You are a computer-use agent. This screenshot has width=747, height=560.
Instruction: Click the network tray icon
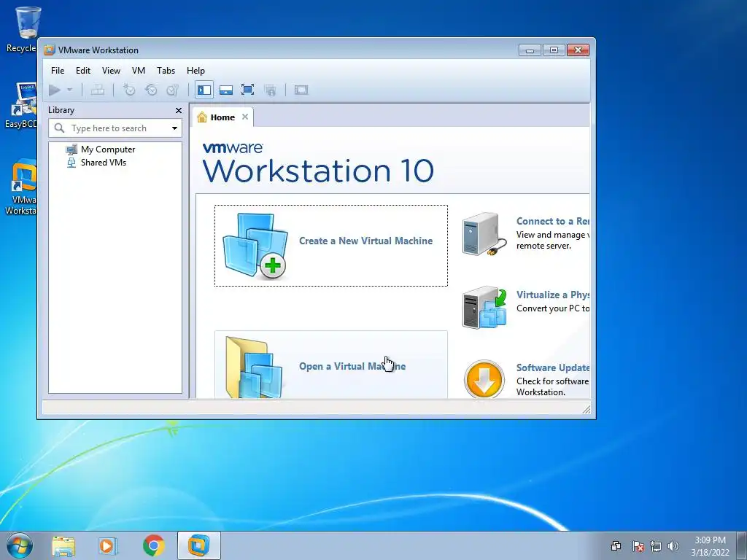point(656,546)
